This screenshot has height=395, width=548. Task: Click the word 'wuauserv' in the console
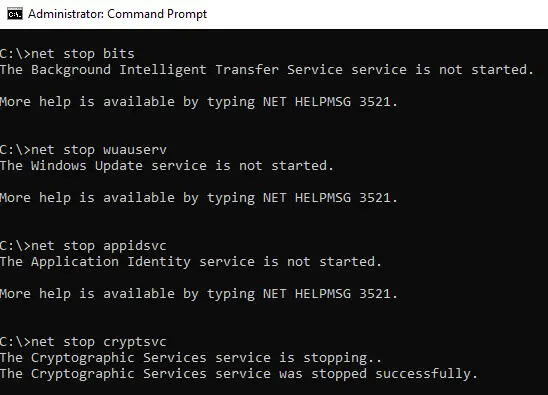(135, 150)
